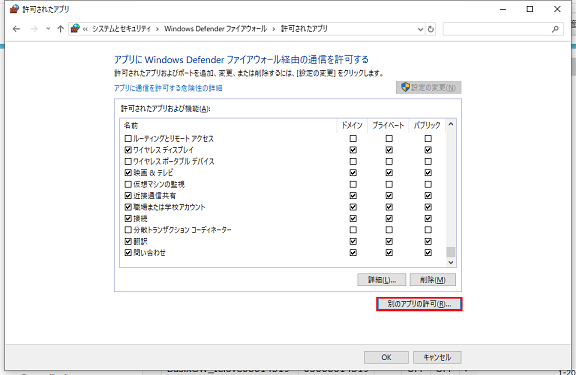
Task: Click 設定の変更 button with shield
Action: point(428,87)
